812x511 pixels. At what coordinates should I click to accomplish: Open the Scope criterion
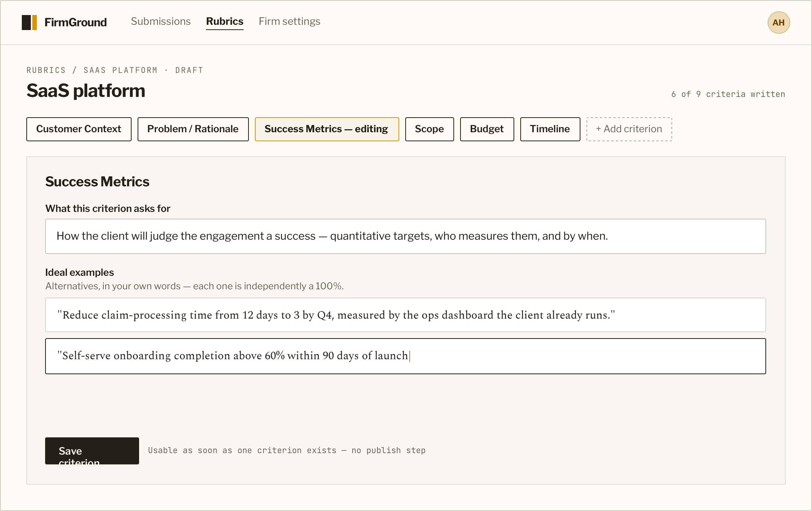click(430, 129)
